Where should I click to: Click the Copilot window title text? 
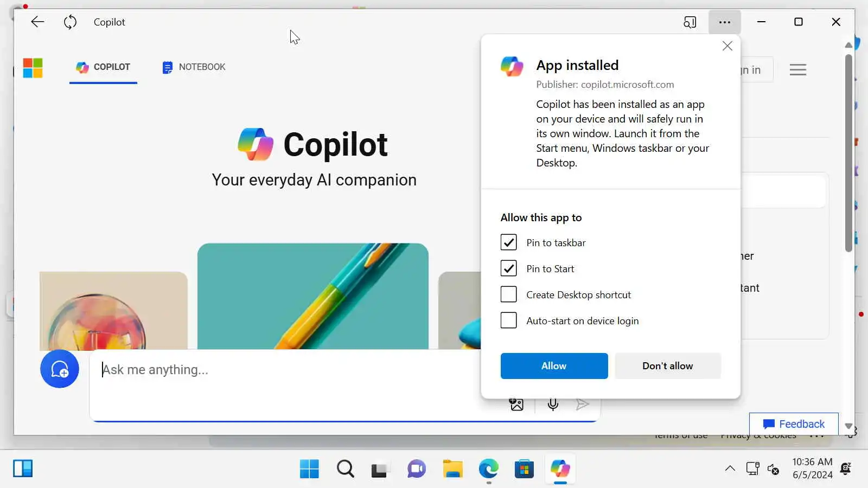coord(110,22)
